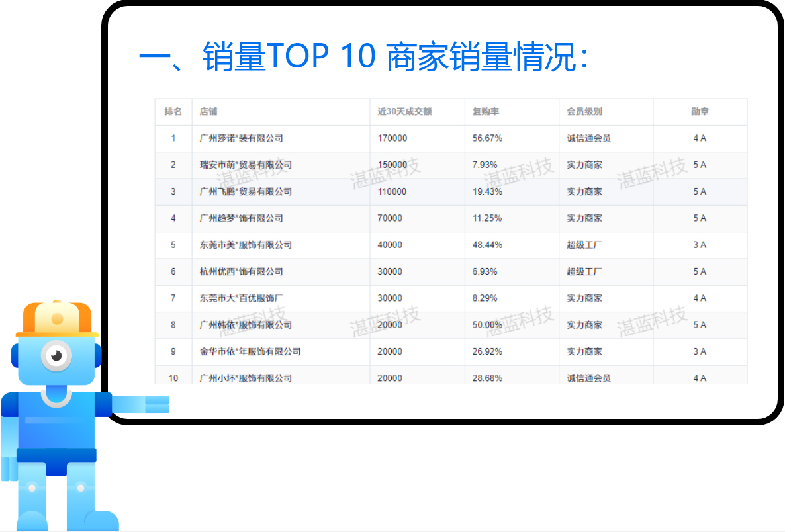Open store 瑞安市萌*贸易有限公司
The height and width of the screenshot is (532, 785).
[246, 165]
